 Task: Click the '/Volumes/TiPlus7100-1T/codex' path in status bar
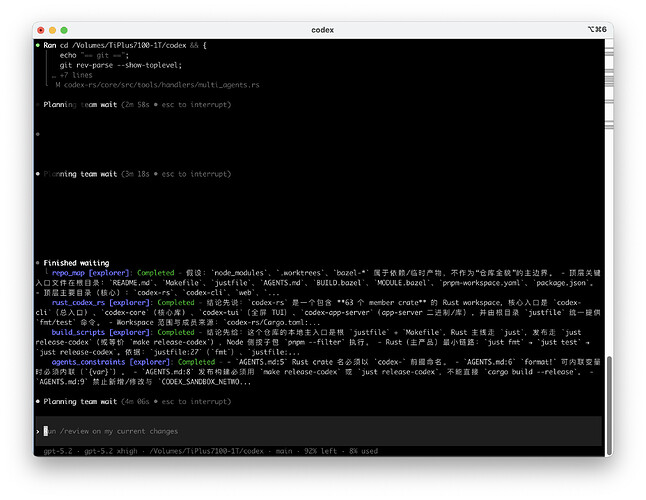[x=206, y=451]
